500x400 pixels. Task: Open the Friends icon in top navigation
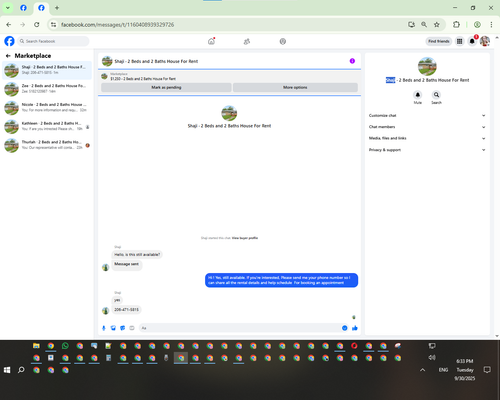(247, 41)
